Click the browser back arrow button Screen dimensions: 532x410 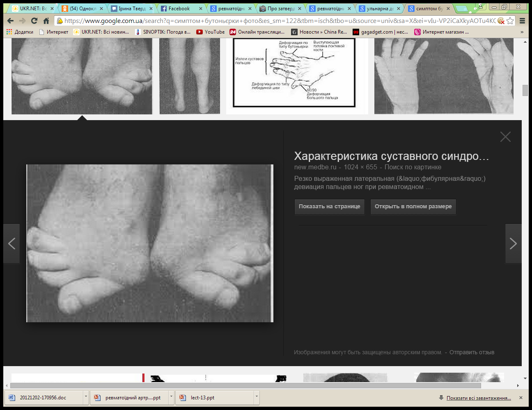point(11,20)
